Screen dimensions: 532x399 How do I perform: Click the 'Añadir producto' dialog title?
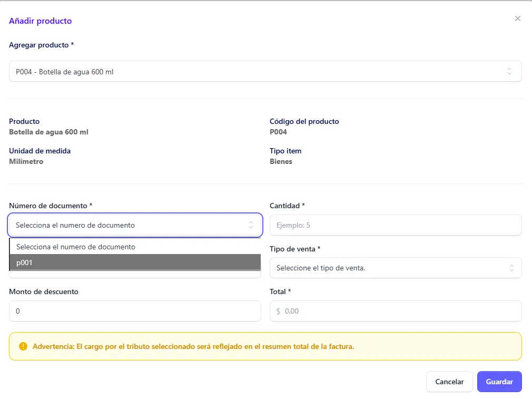pos(41,21)
